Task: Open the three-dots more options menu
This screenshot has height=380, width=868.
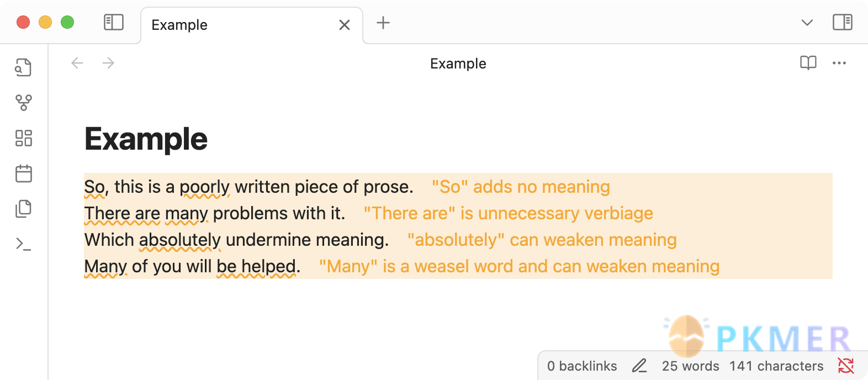Action: (839, 63)
